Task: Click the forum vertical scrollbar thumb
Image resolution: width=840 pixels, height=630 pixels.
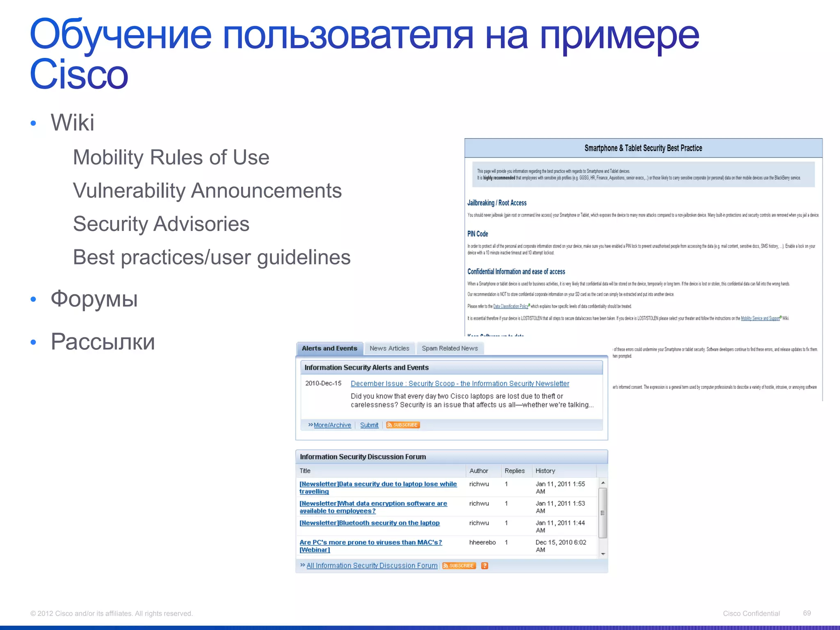Action: tap(603, 513)
